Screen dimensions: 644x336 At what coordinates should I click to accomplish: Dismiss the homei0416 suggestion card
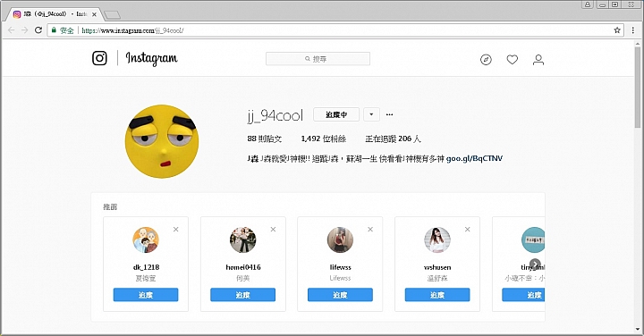[273, 230]
